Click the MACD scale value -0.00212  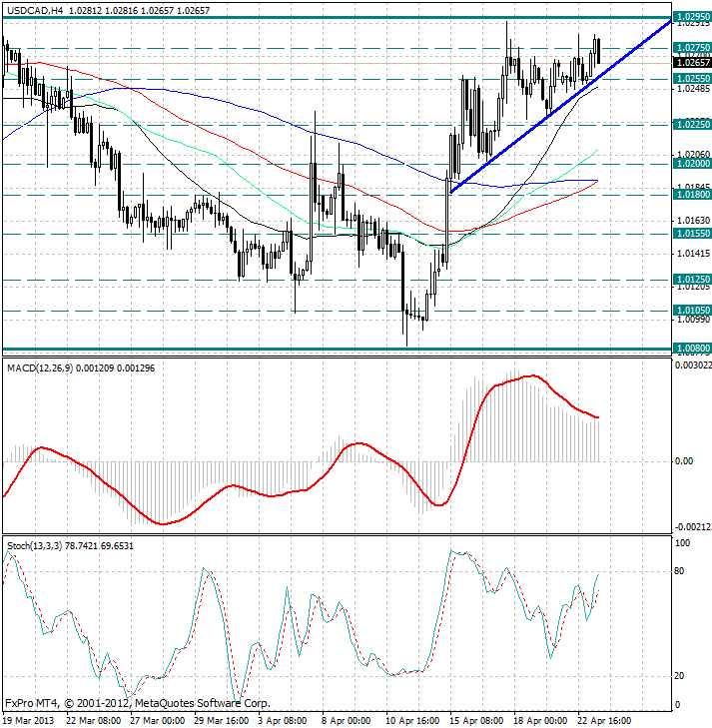tap(692, 527)
